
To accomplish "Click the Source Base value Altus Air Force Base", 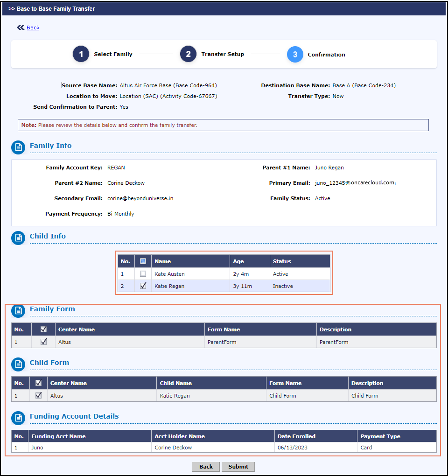I will tap(168, 85).
